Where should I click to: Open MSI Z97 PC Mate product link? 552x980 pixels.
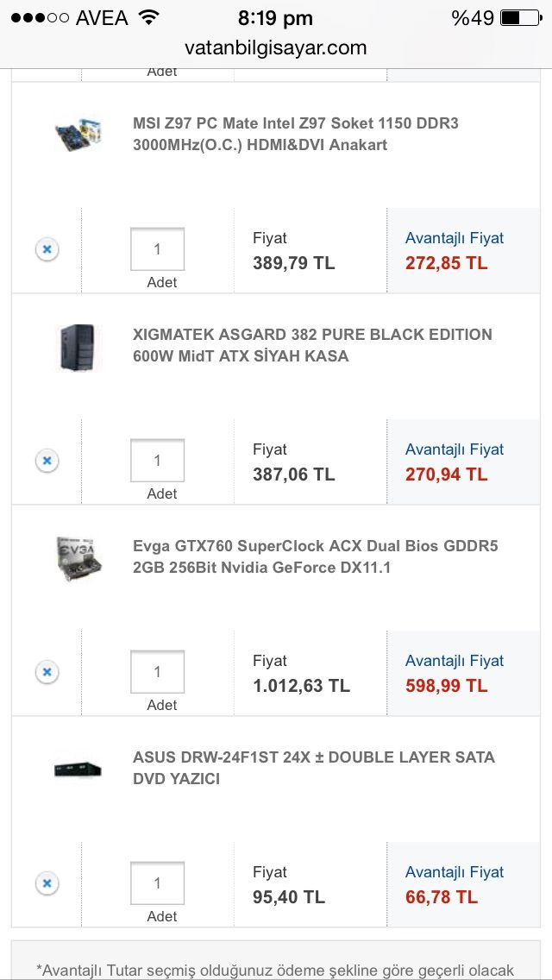295,134
